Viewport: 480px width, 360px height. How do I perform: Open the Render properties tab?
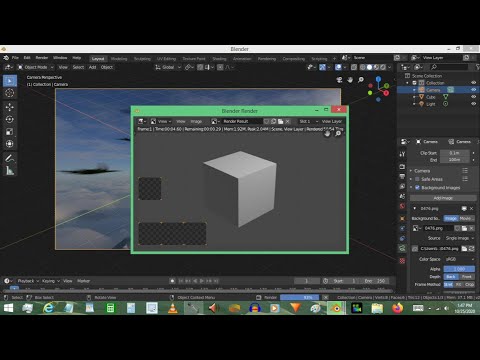tap(402, 167)
